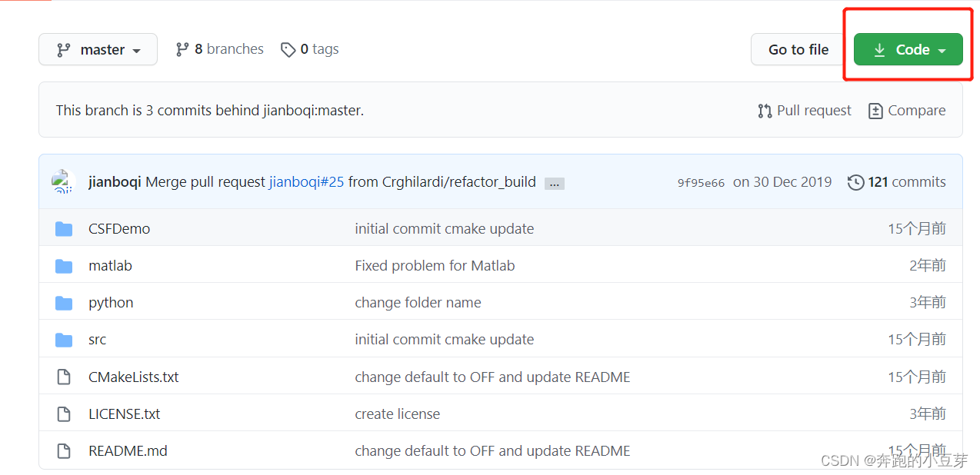980x475 pixels.
Task: Click the tag icon beside 0 tags
Action: tap(288, 49)
